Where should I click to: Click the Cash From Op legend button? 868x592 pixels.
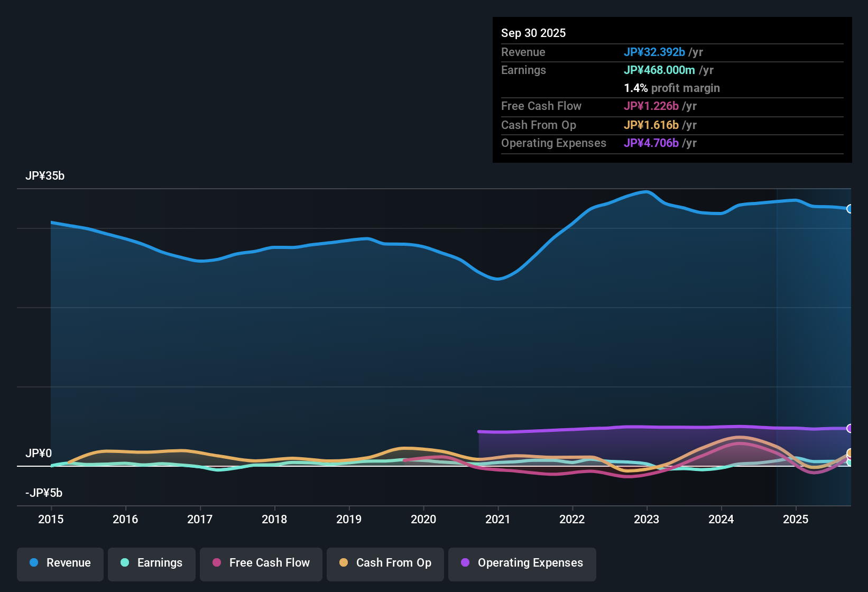coord(385,563)
